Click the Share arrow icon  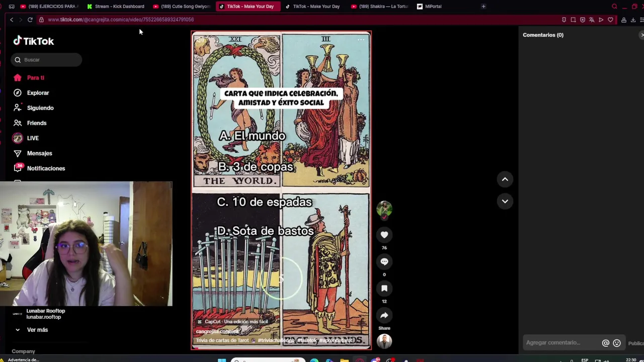pos(384,315)
